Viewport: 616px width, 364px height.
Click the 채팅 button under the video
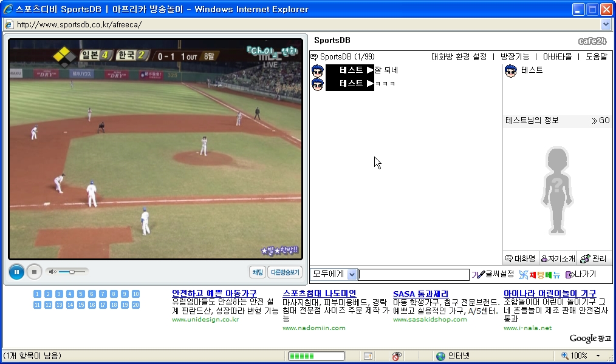point(258,272)
